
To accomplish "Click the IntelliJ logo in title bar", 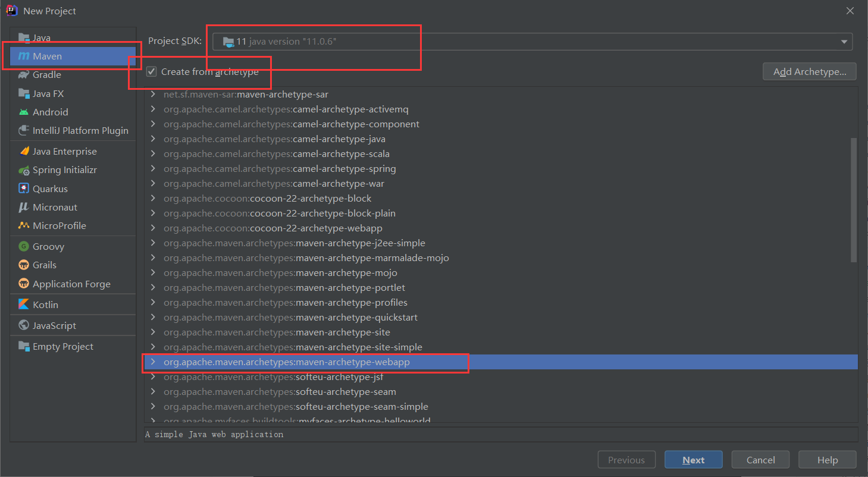I will click(x=11, y=11).
